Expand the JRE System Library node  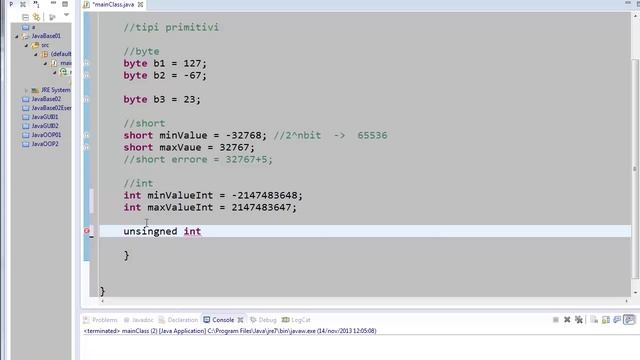pos(26,90)
